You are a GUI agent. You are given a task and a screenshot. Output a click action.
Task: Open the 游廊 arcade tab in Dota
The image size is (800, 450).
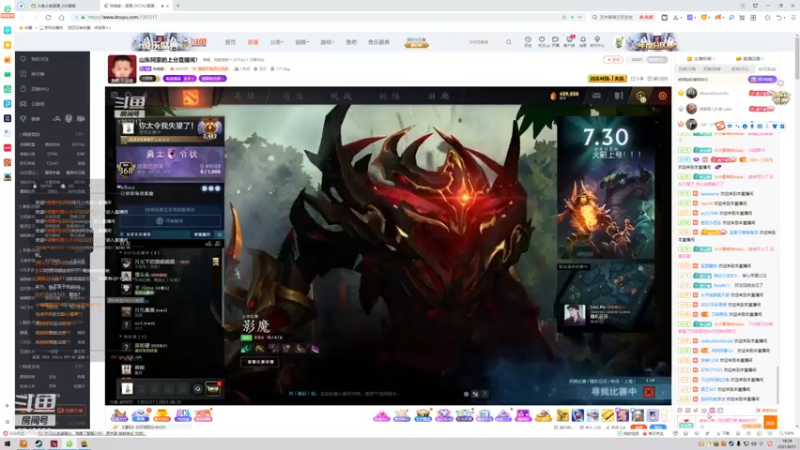tap(438, 96)
